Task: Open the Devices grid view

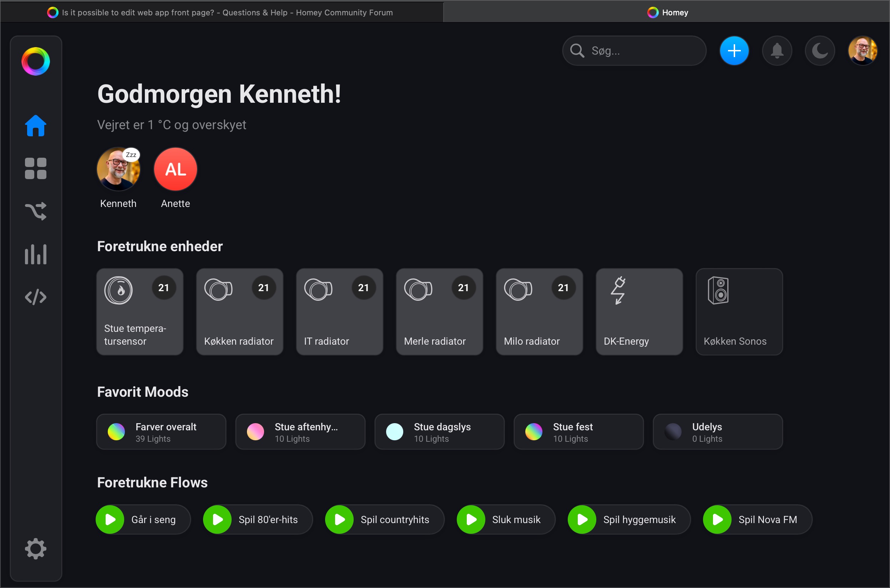Action: point(36,168)
